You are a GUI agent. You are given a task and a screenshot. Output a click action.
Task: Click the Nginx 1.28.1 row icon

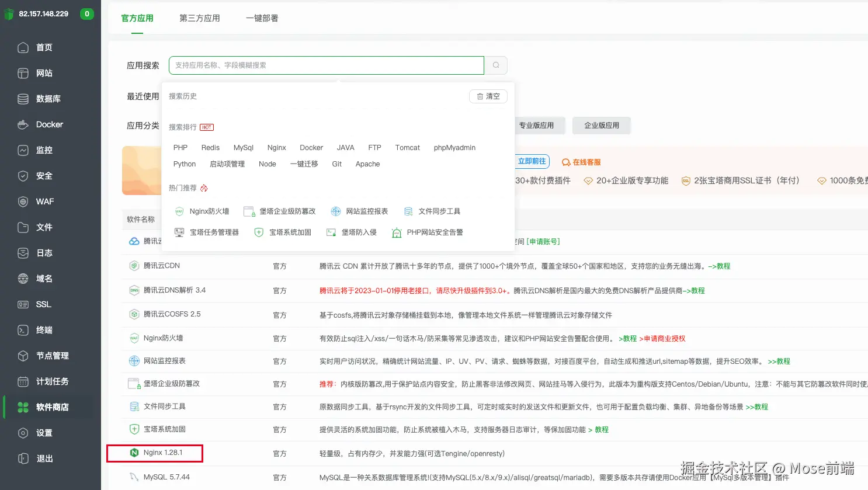(x=134, y=453)
